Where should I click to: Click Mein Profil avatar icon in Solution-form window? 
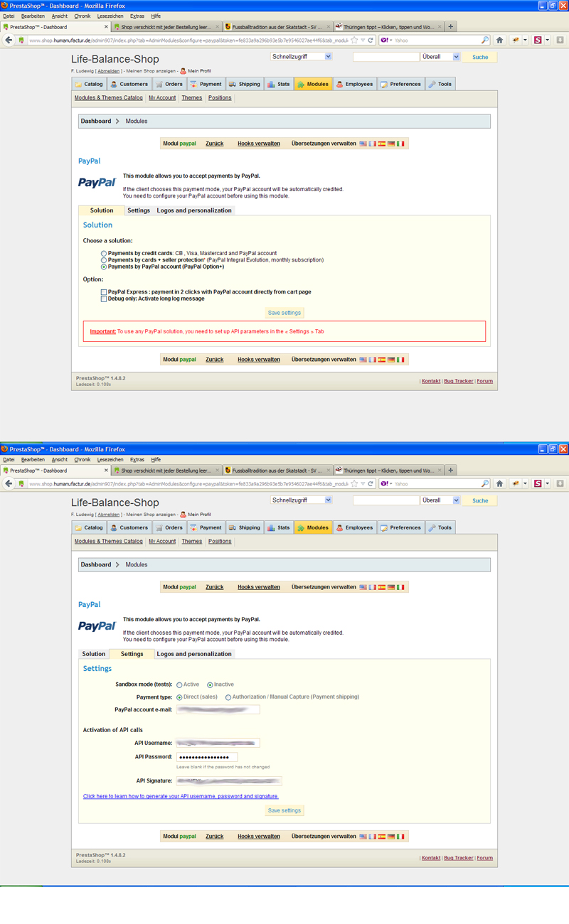[x=183, y=70]
